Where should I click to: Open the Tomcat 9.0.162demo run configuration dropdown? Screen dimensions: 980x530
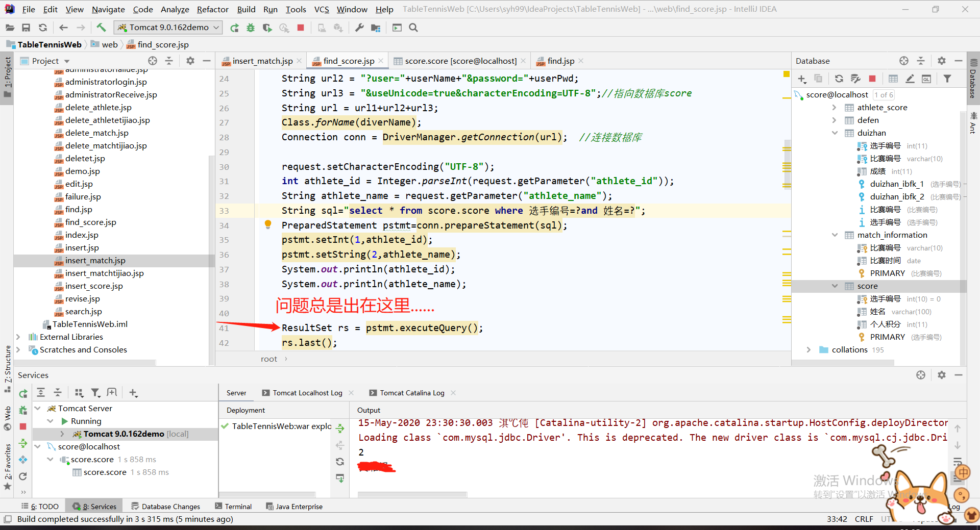[x=168, y=28]
